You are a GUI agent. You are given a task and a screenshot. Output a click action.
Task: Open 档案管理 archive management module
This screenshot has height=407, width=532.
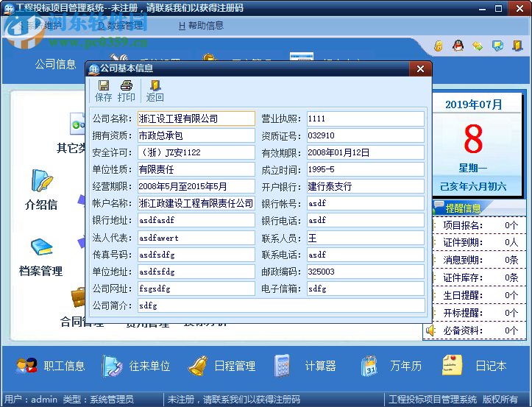pyautogui.click(x=41, y=258)
